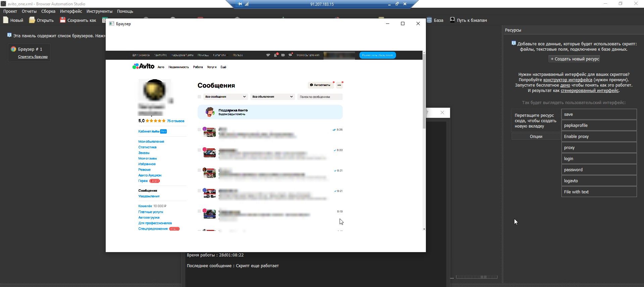This screenshot has width=644, height=287.
Task: Open the Инструменты menu
Action: coord(99,11)
